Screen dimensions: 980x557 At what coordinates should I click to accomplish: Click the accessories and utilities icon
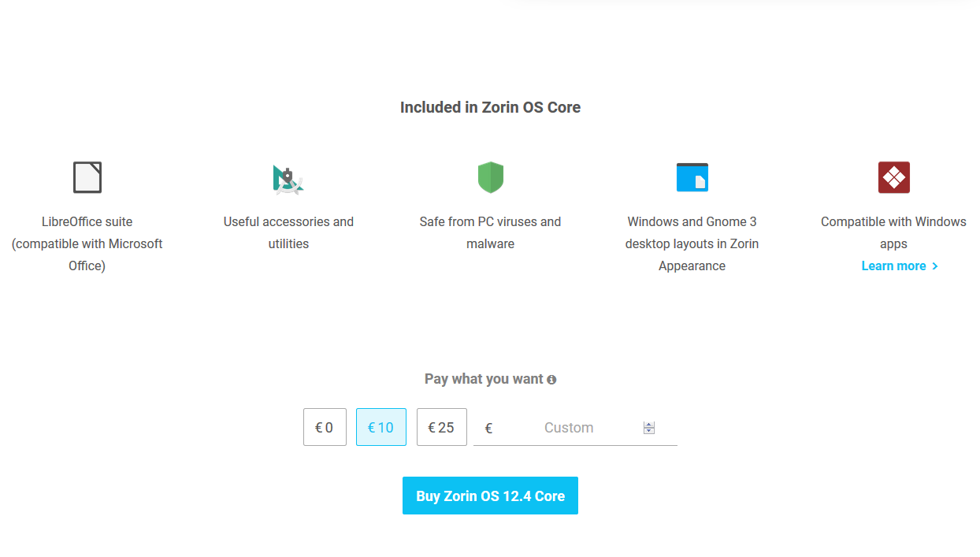tap(288, 180)
